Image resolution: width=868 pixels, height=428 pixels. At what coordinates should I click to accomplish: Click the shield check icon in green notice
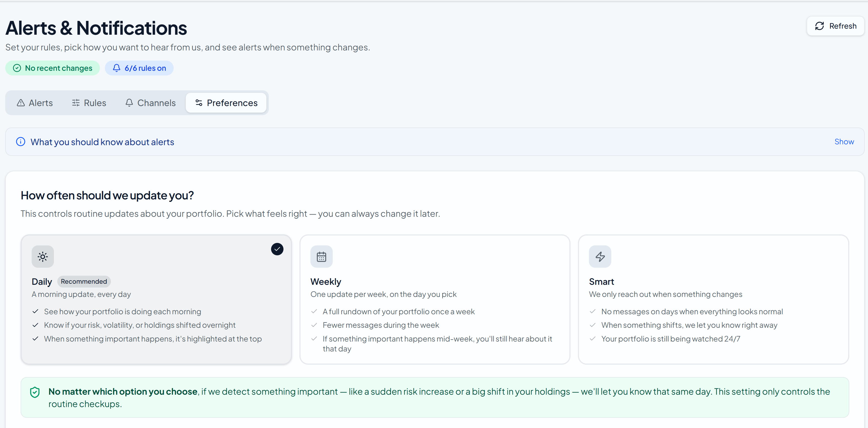click(35, 392)
